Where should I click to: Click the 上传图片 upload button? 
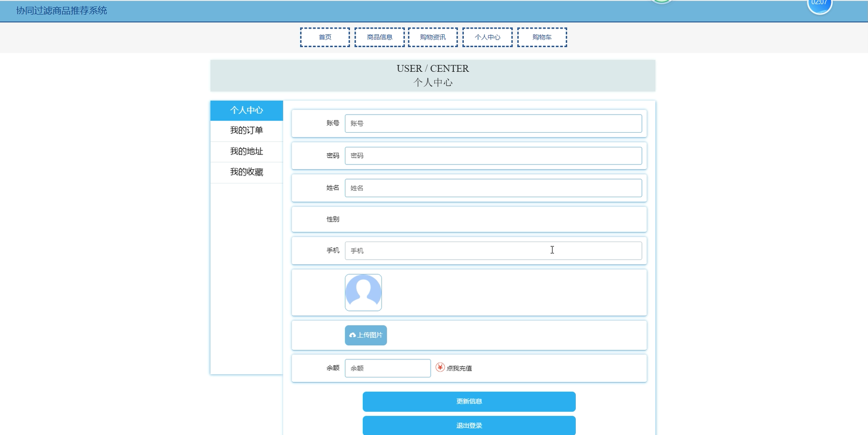[366, 335]
